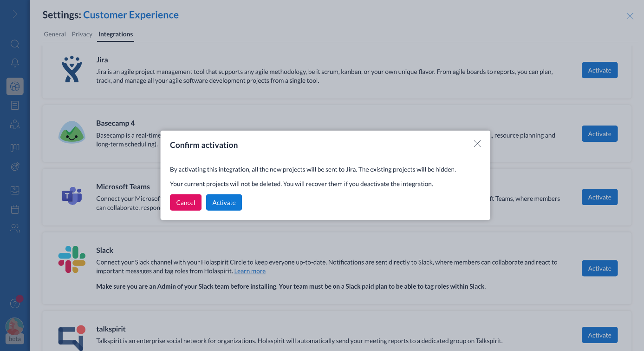The height and width of the screenshot is (351, 644).
Task: Open the document list icon in sidebar
Action: click(x=15, y=106)
